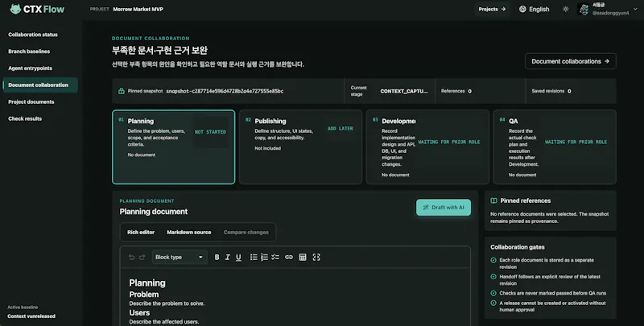Insert a hyperlink from the editor toolbar
Screen dimensions: 644x326
pos(289,257)
